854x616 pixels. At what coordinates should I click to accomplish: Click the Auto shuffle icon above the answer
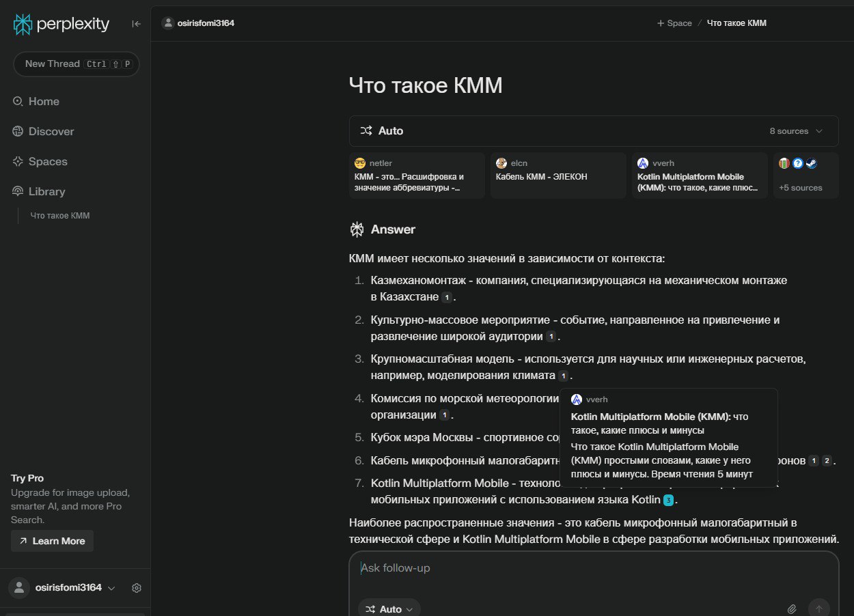(x=367, y=130)
